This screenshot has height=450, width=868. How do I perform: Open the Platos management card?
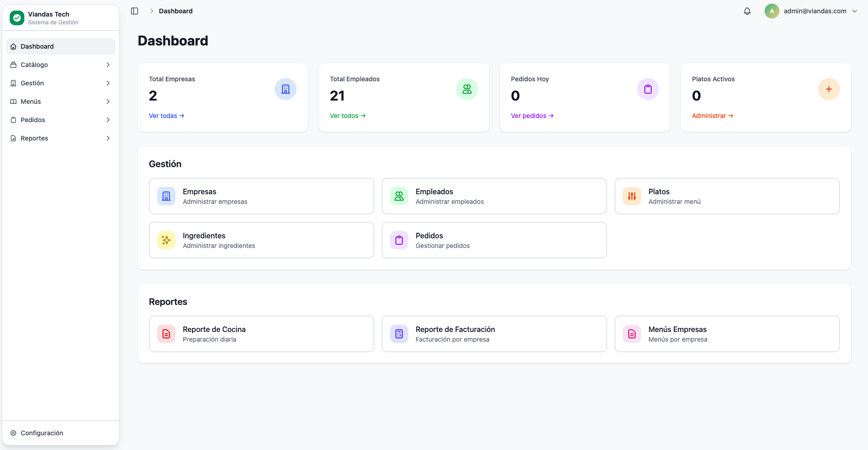click(727, 196)
